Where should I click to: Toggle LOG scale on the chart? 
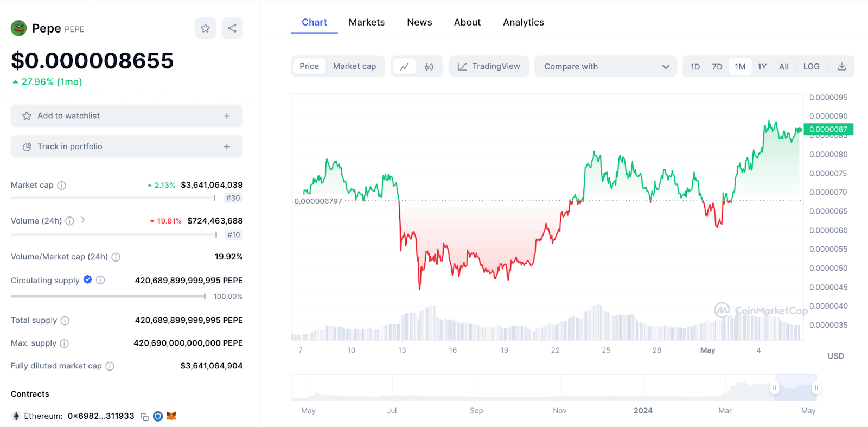pos(812,66)
